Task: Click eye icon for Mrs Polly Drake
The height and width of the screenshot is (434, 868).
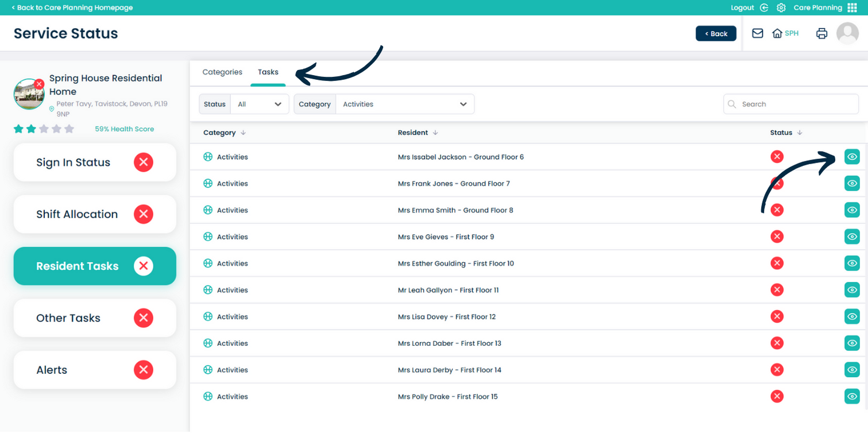Action: 852,396
